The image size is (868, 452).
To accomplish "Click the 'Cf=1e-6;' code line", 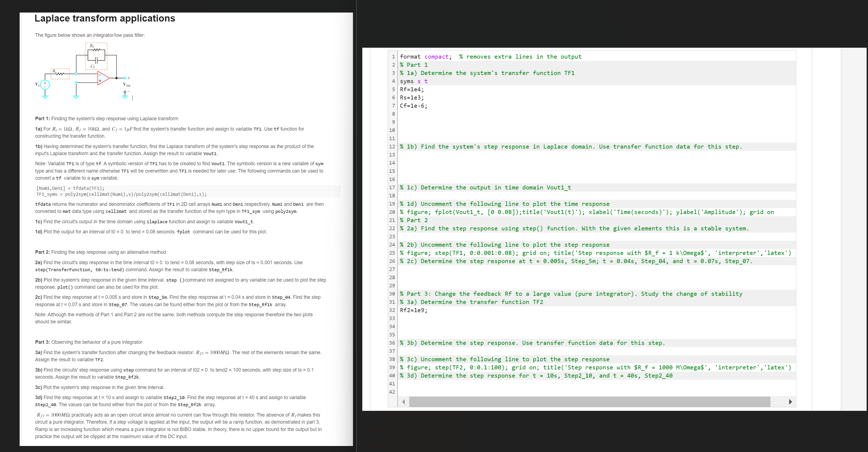I will pos(414,106).
